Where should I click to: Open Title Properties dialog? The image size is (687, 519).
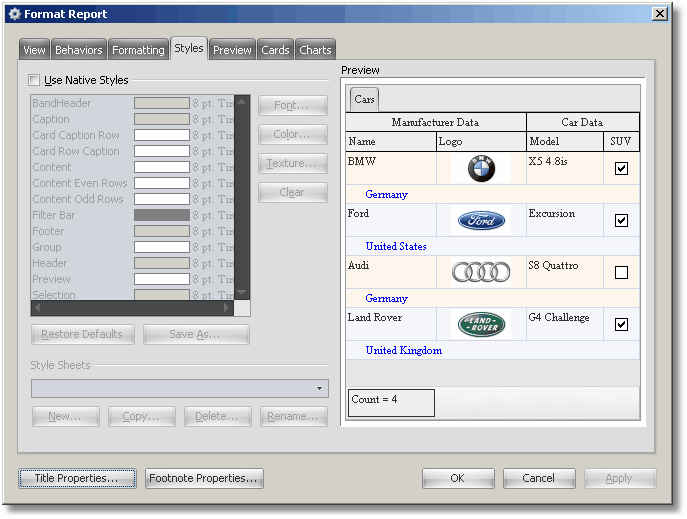coord(77,478)
